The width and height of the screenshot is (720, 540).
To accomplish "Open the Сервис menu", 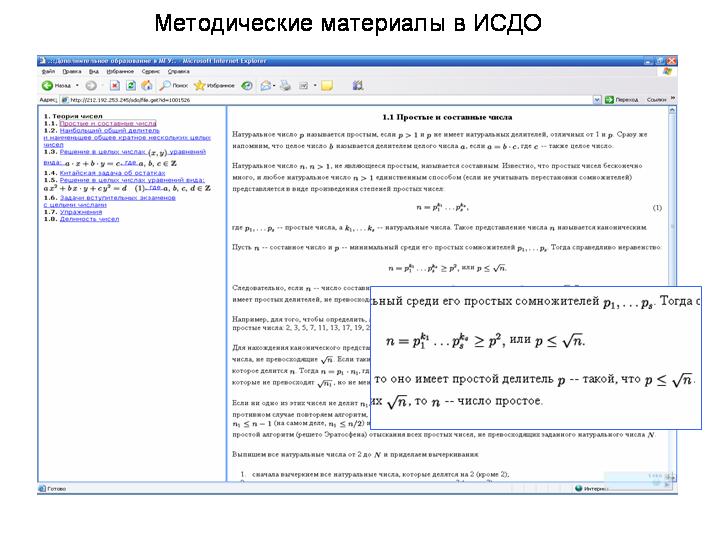I will (x=151, y=72).
